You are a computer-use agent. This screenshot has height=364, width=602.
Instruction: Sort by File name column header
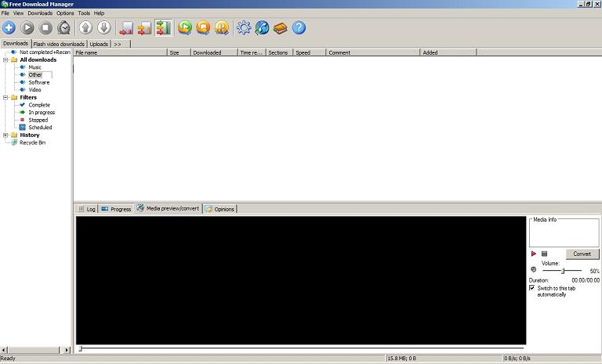120,52
